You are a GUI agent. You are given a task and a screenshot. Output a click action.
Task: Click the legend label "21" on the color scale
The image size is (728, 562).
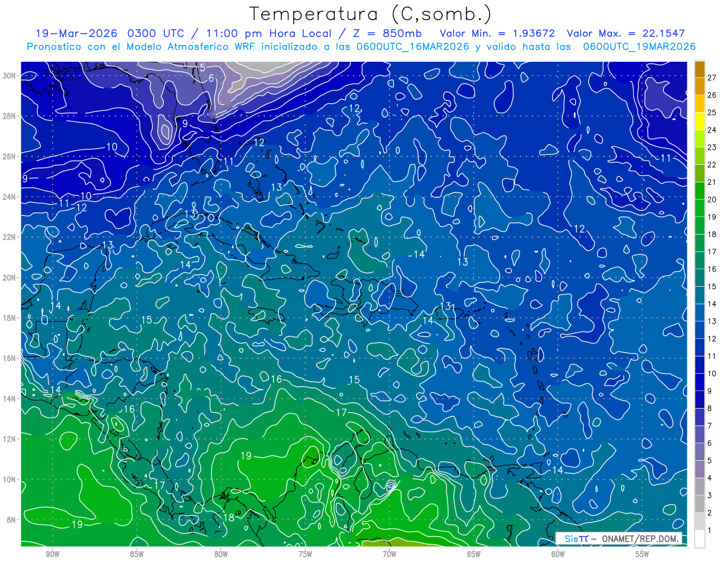pos(712,182)
